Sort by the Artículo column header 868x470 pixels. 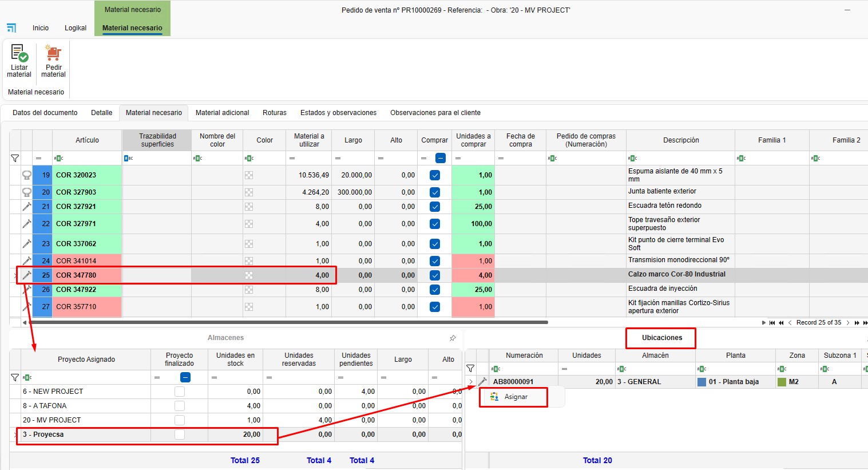pyautogui.click(x=87, y=140)
